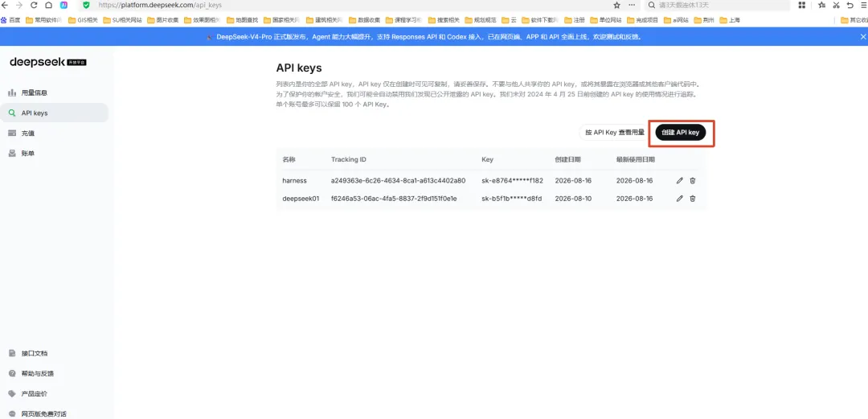Click the 名称 column header
The image size is (868, 419).
[x=289, y=159]
